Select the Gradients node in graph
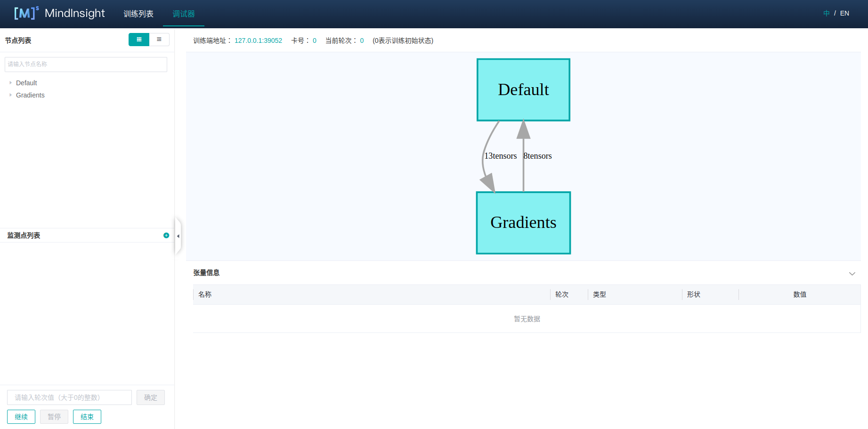868x429 pixels. (523, 223)
